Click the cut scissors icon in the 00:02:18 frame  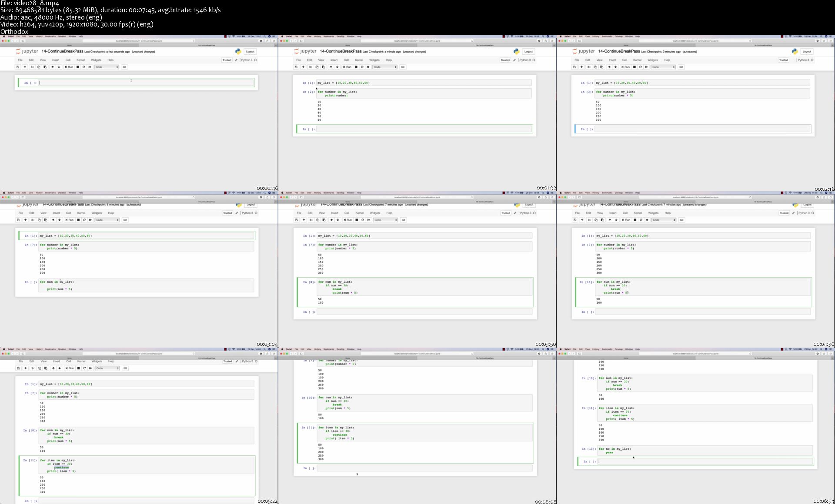589,67
